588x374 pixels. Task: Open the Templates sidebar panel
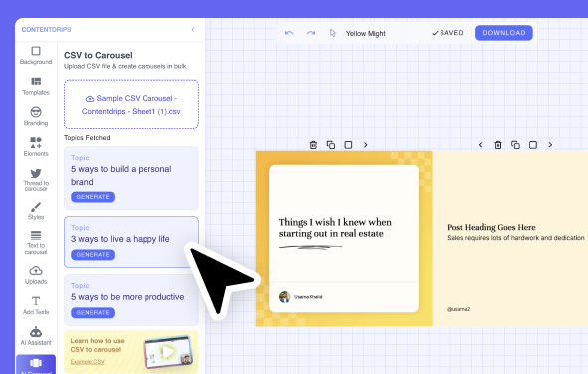pyautogui.click(x=36, y=86)
